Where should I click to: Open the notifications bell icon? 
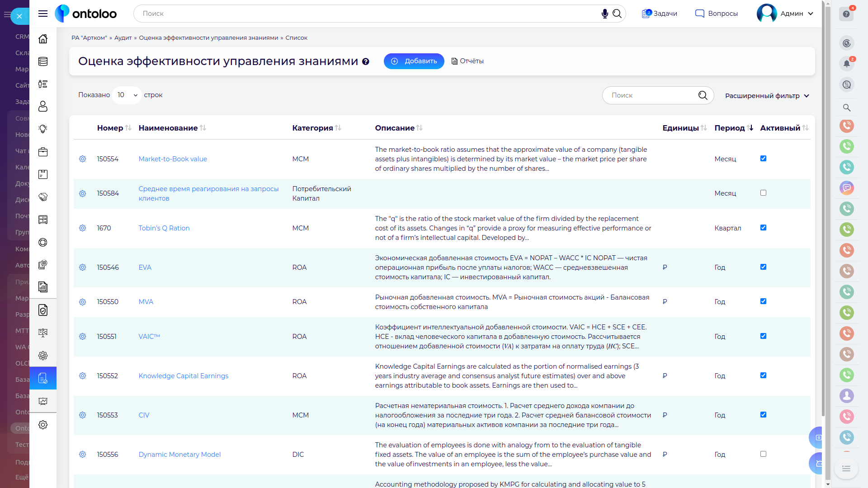pyautogui.click(x=847, y=64)
